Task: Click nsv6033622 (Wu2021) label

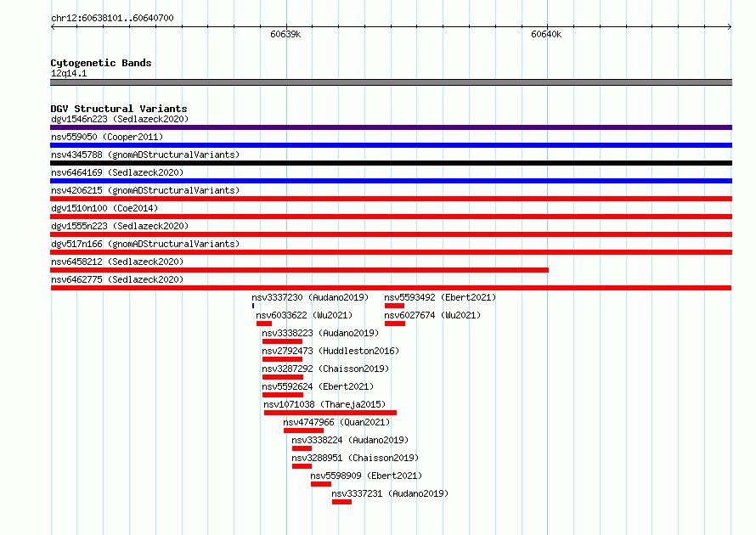Action: 304,315
